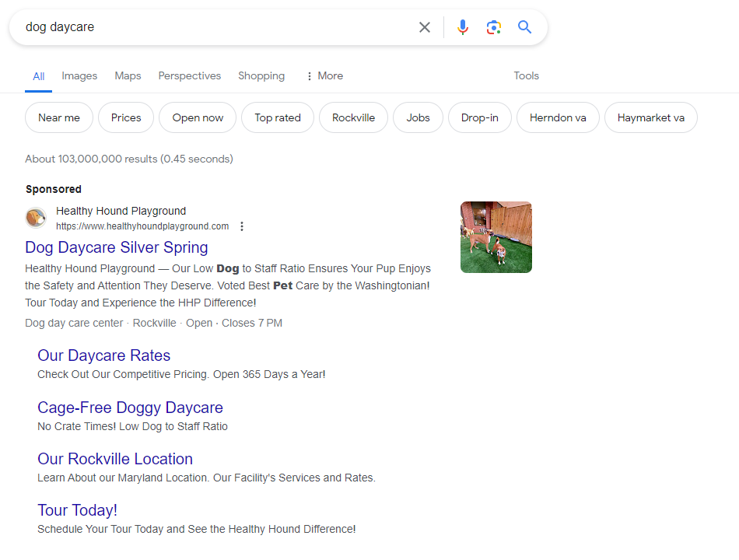The image size is (739, 560).
Task: Open the Our Daycare Rates sitelink
Action: 103,355
